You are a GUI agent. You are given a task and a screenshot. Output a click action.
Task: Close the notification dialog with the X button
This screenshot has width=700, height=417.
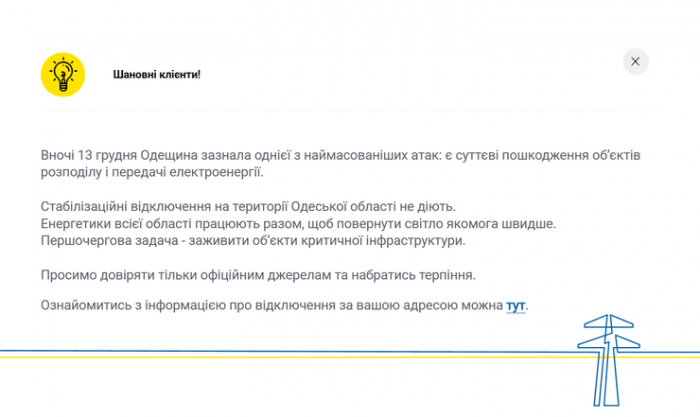click(x=636, y=61)
